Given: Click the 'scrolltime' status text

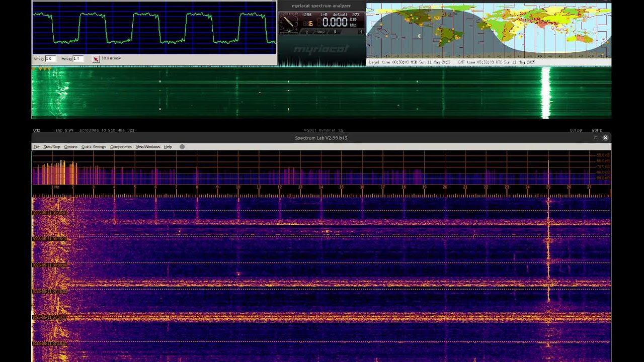Looking at the screenshot, I should (x=107, y=130).
